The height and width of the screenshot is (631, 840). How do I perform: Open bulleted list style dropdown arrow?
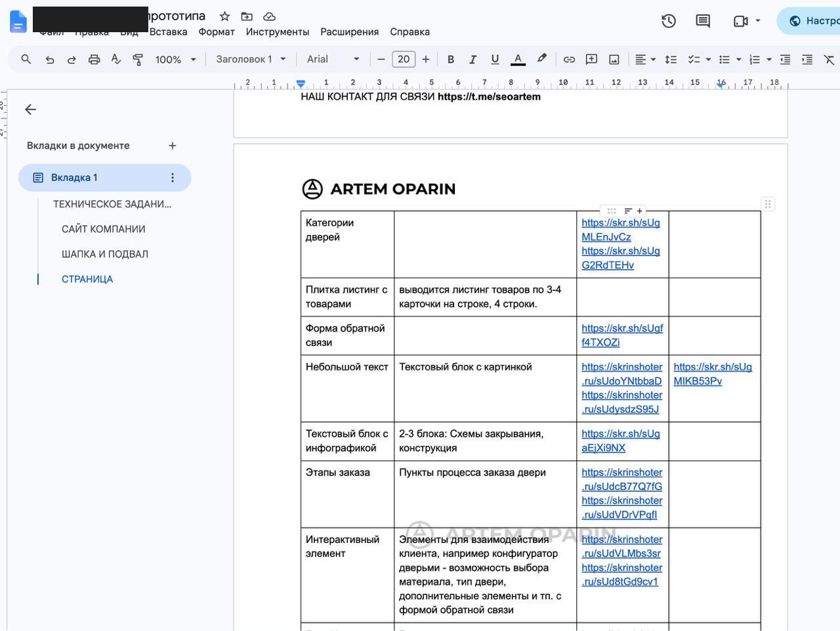[x=739, y=59]
